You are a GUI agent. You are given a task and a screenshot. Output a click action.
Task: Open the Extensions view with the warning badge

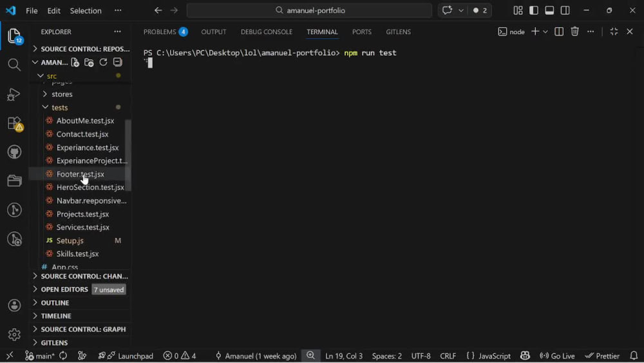click(x=15, y=124)
